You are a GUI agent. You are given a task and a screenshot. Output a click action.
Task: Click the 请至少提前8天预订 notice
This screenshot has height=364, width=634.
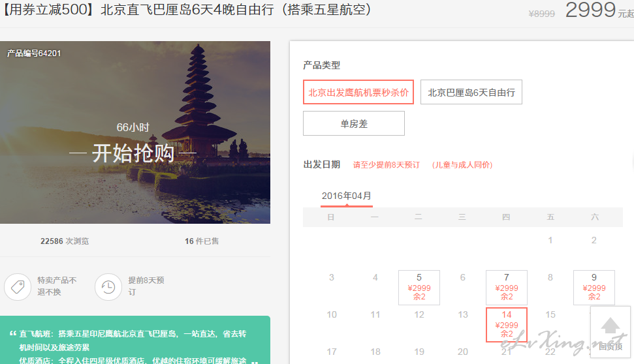(x=386, y=165)
